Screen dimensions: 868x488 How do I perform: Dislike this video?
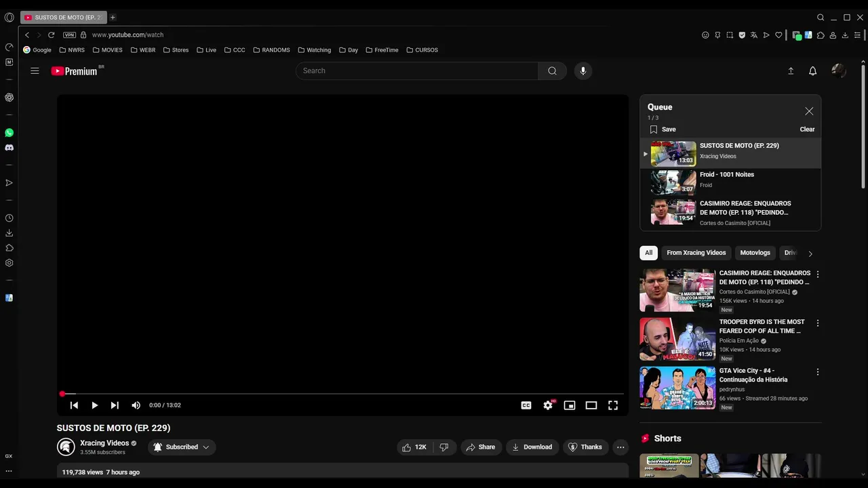(444, 447)
